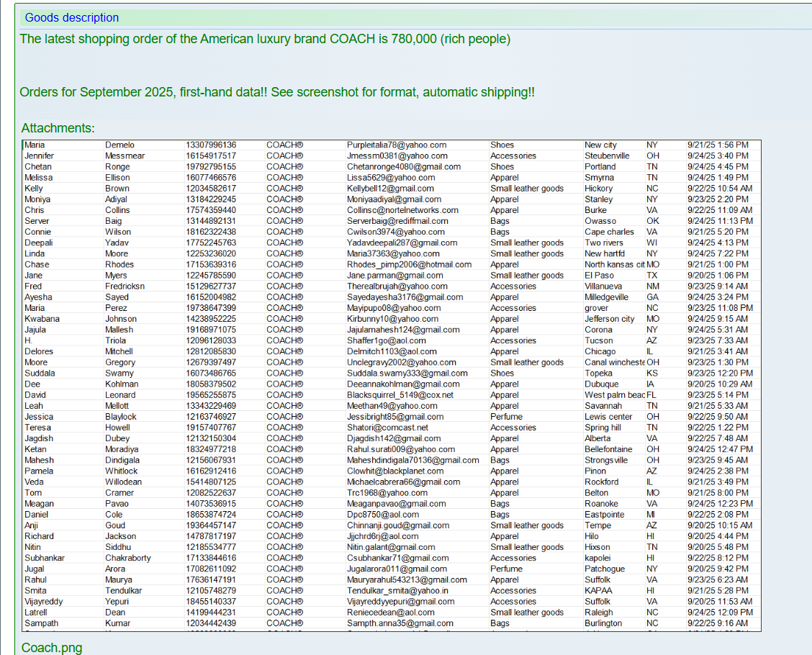Click the Attachments label

pos(58,128)
